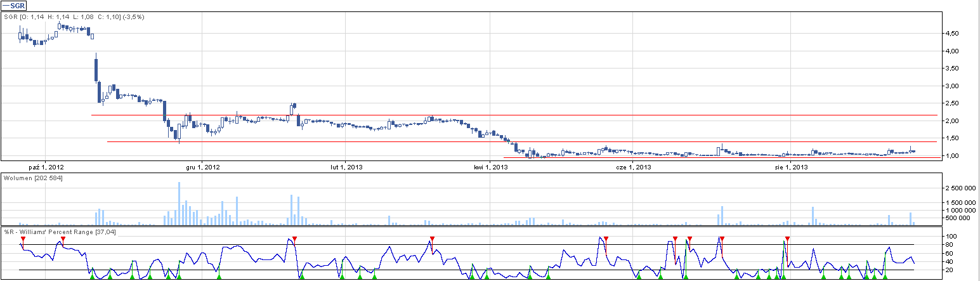Click the 1,50 price axis label
The height and width of the screenshot is (281, 980).
pyautogui.click(x=952, y=138)
